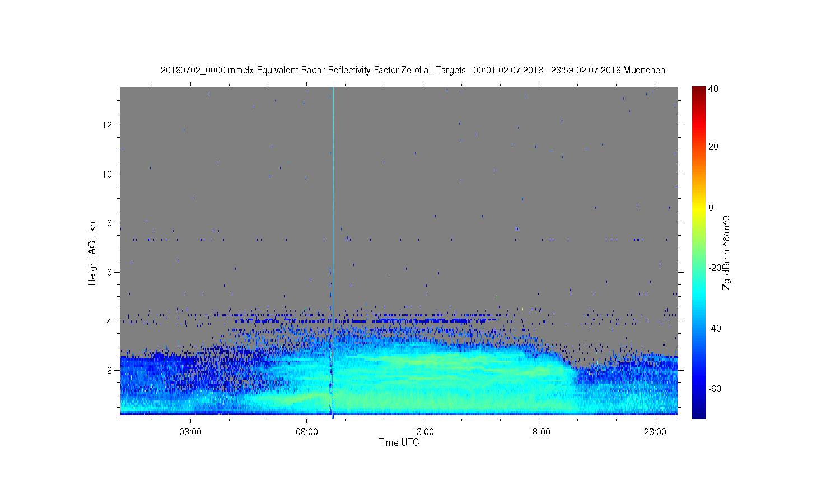Click the "Height AGL km" axis label
This screenshot has width=840, height=504.
coord(92,252)
